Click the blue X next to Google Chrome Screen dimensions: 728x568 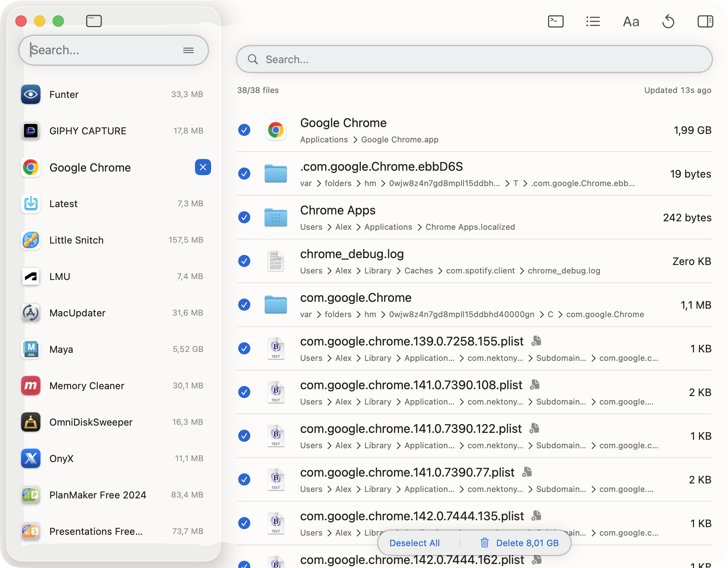click(203, 167)
